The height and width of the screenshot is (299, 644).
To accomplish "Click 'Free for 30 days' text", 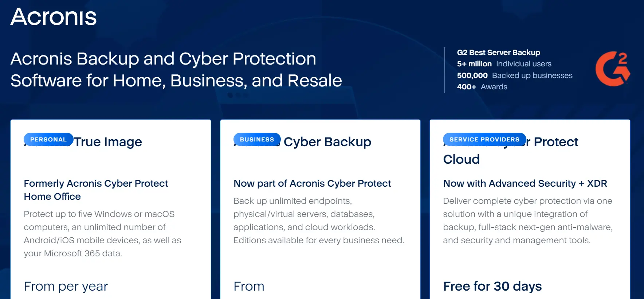I will point(492,286).
